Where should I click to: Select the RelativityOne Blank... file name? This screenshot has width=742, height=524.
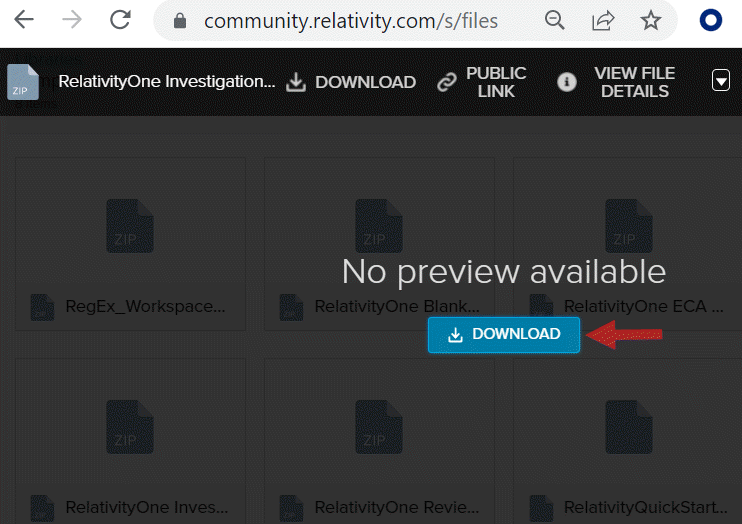(397, 306)
